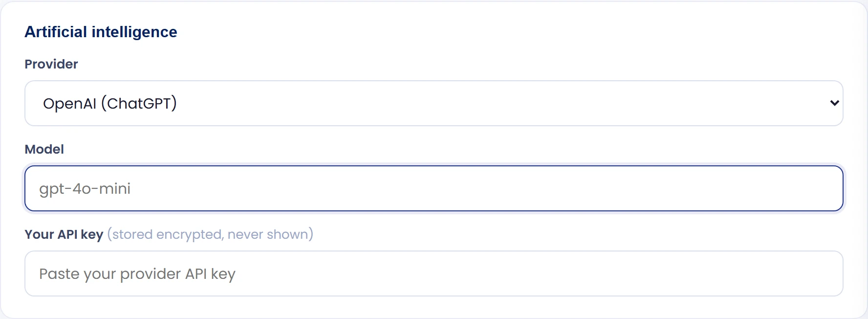Image resolution: width=868 pixels, height=319 pixels.
Task: Click blank area inside the Model textbox
Action: tap(489, 188)
